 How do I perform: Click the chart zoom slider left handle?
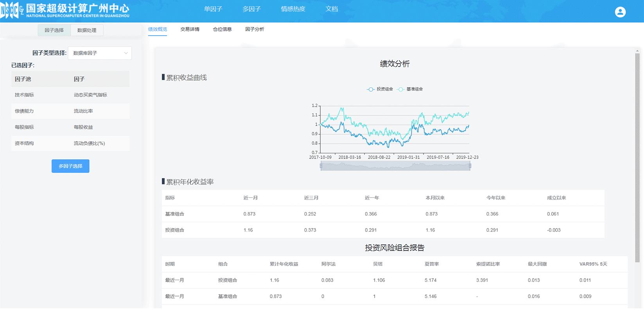pos(321,166)
